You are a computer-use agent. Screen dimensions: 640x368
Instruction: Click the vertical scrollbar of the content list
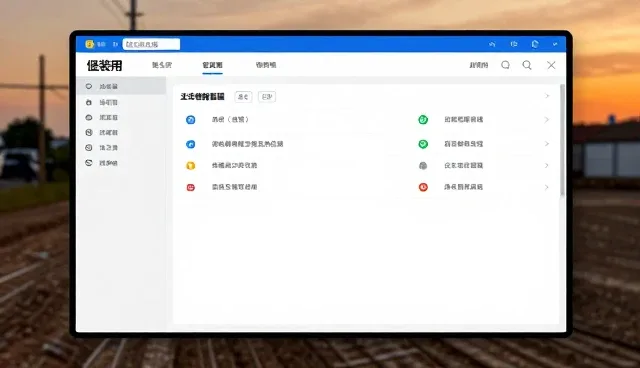[x=562, y=140]
